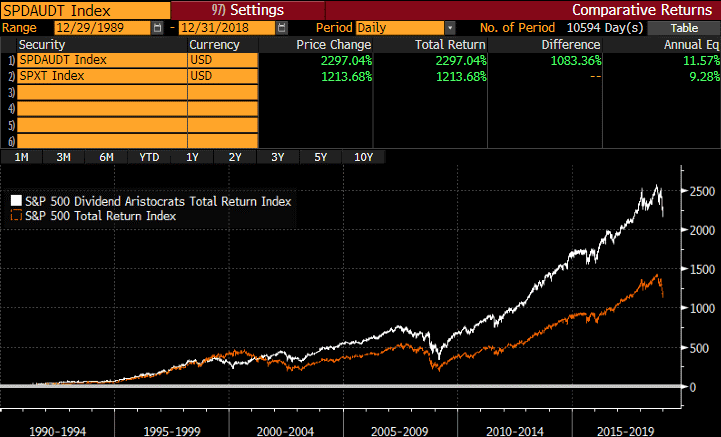Click empty security field in row 5
Viewport: 721px width, 437px height.
[x=102, y=125]
